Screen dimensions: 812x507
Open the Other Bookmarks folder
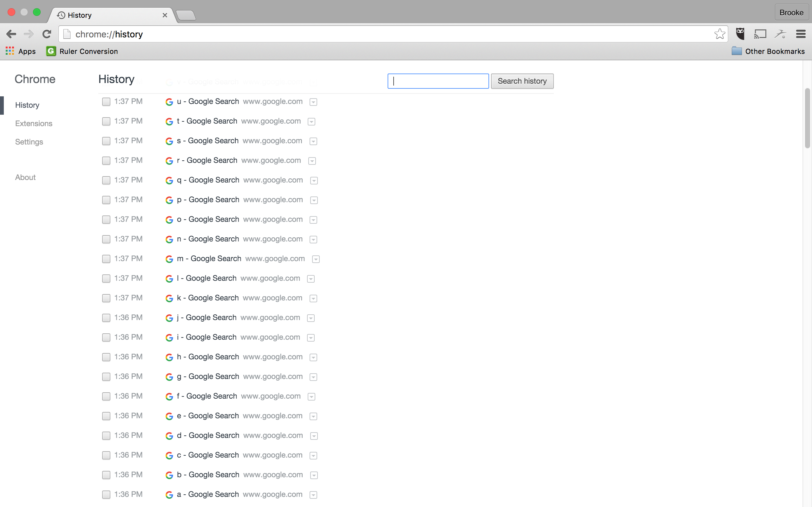coord(768,51)
